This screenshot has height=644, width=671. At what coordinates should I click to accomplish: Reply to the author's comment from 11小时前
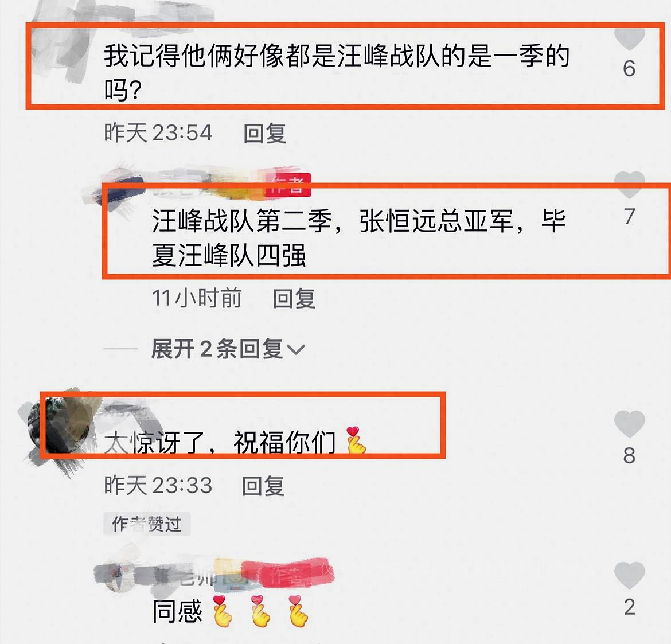[294, 298]
